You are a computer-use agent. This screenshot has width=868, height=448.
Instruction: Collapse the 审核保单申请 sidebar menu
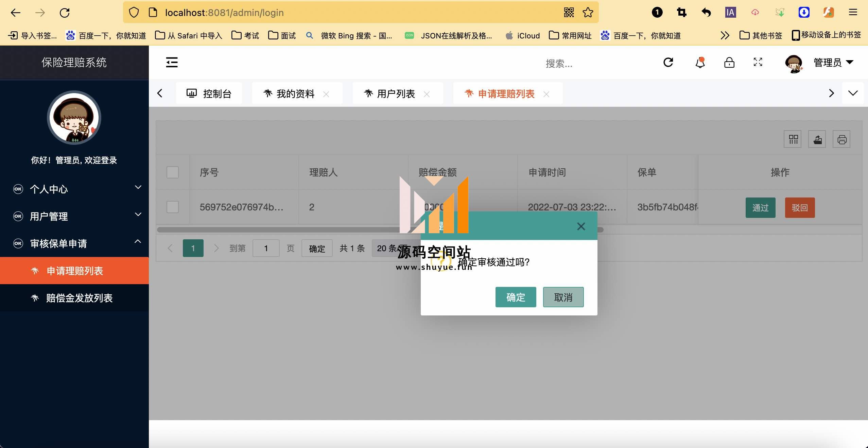pos(74,243)
